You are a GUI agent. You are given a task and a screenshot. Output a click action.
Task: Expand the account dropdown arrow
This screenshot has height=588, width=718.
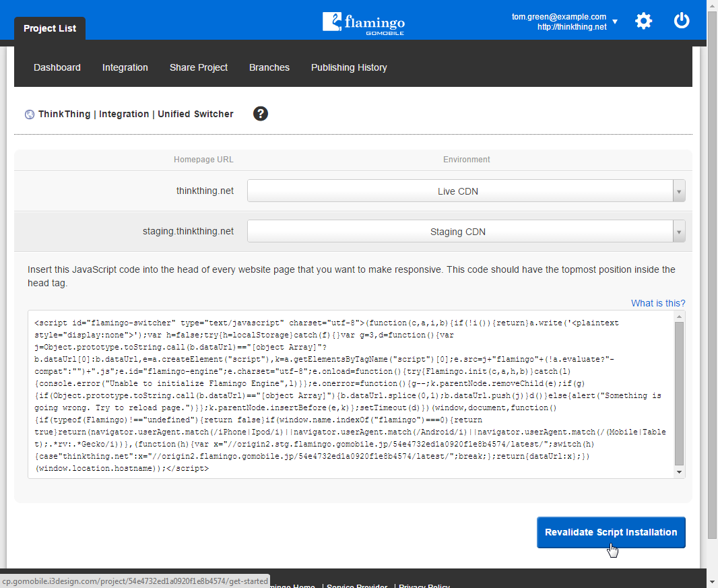point(615,22)
